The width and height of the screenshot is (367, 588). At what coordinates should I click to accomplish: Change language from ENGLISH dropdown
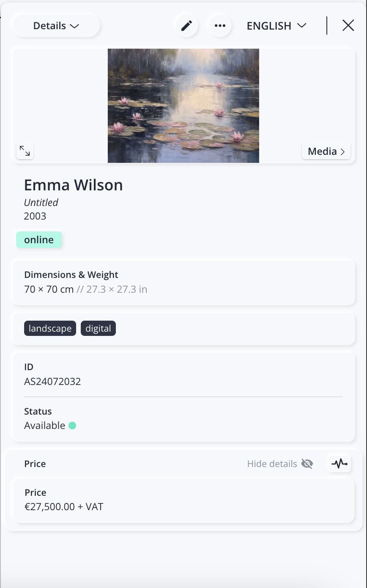click(276, 26)
